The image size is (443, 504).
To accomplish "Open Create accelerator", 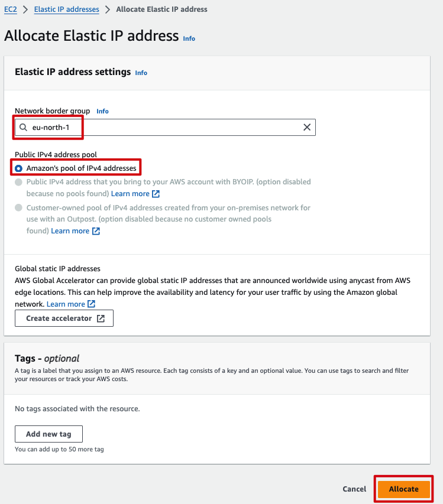I will (x=59, y=318).
